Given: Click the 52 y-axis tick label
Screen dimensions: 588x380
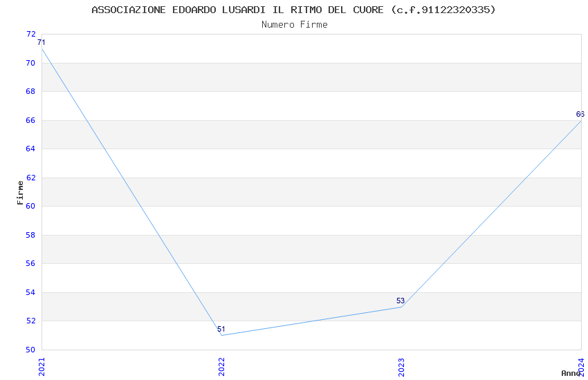Looking at the screenshot, I should tap(30, 321).
